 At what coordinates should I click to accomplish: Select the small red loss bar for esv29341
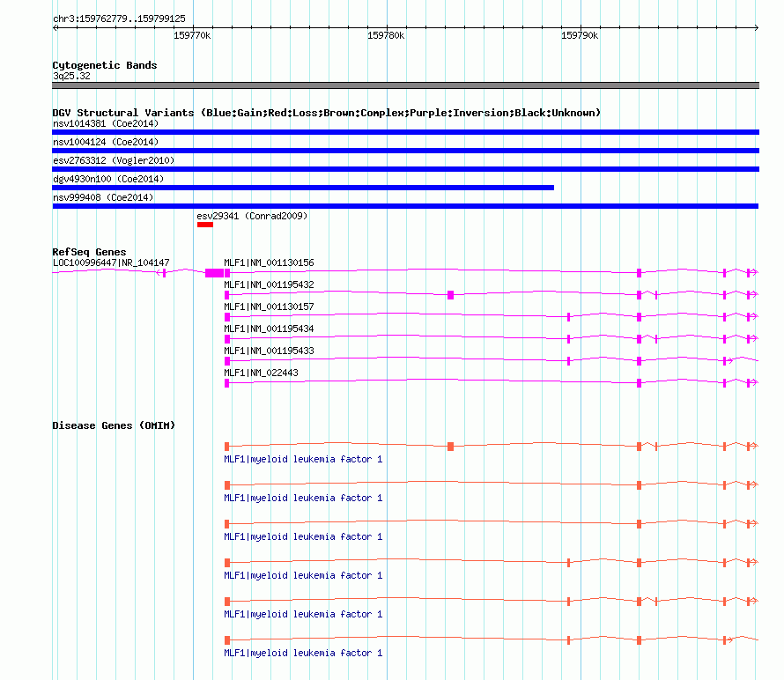(205, 225)
